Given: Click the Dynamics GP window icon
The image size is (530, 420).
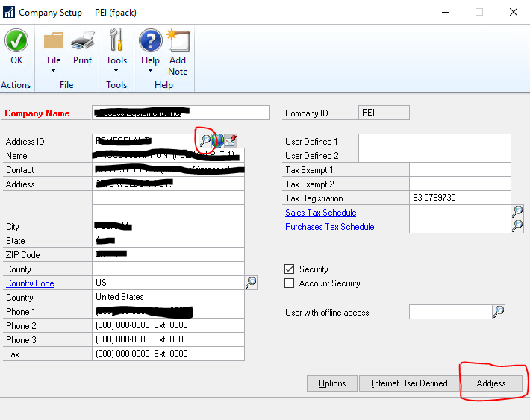Looking at the screenshot, I should pyautogui.click(x=9, y=13).
